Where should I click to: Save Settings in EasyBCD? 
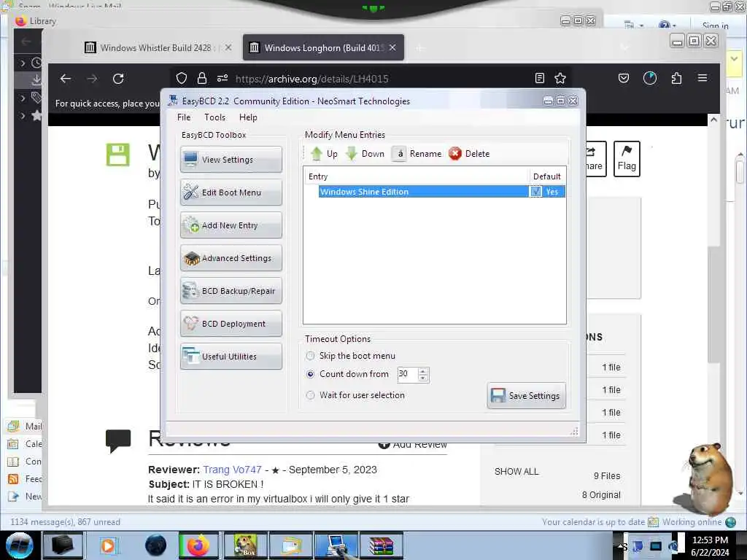[527, 396]
